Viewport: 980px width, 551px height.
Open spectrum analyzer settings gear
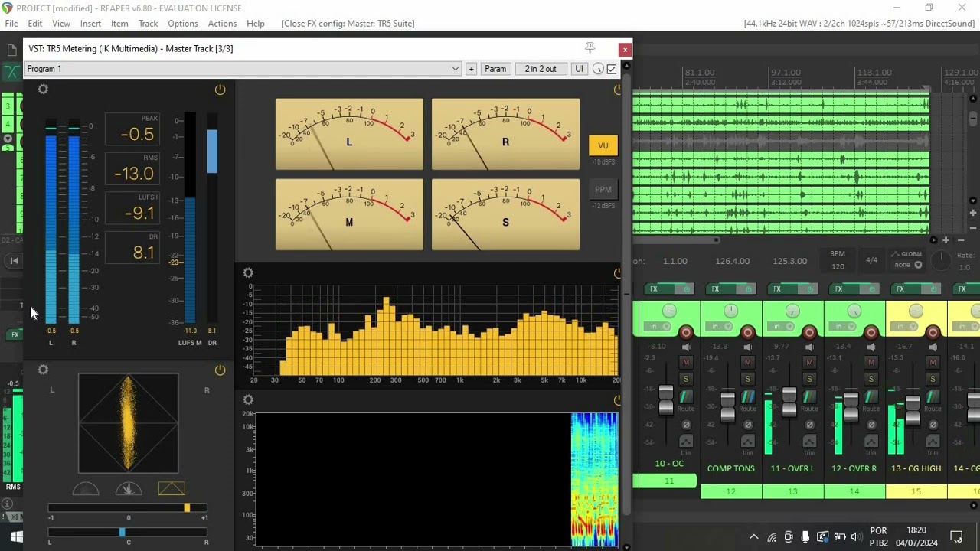point(248,272)
